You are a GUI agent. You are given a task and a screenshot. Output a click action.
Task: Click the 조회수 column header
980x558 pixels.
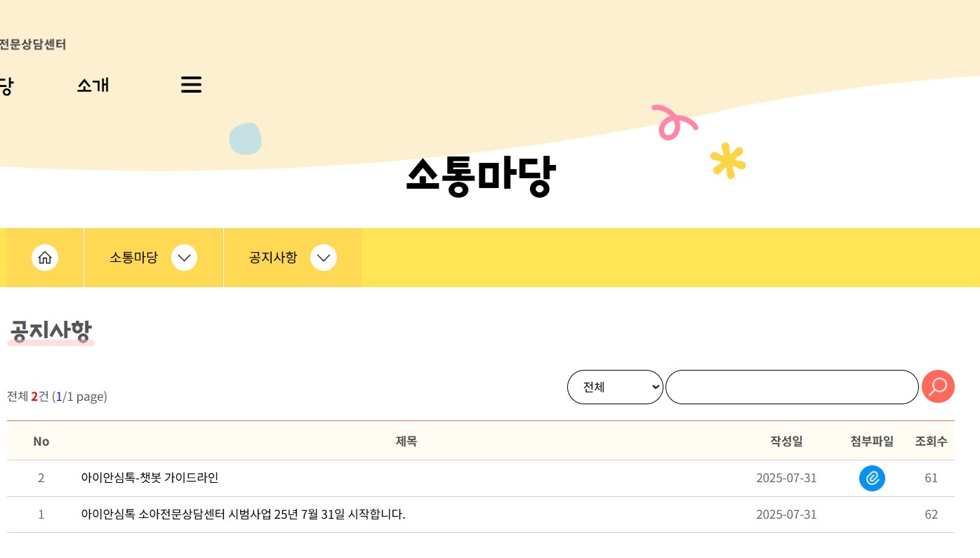932,441
